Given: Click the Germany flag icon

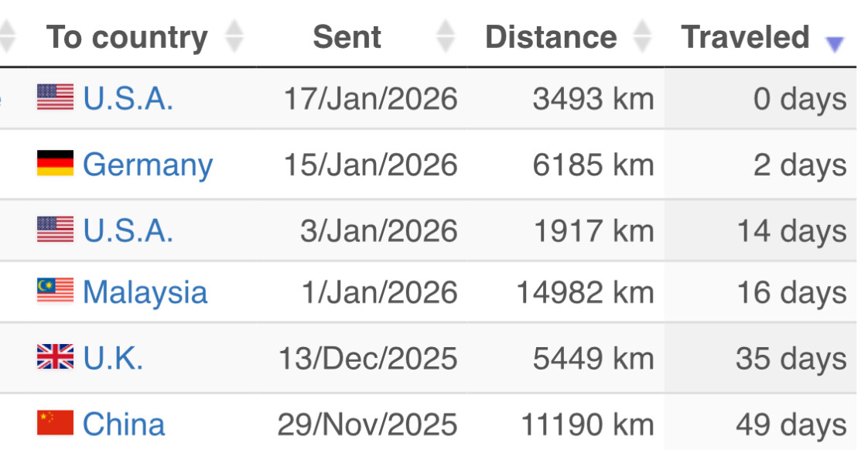Looking at the screenshot, I should (55, 164).
